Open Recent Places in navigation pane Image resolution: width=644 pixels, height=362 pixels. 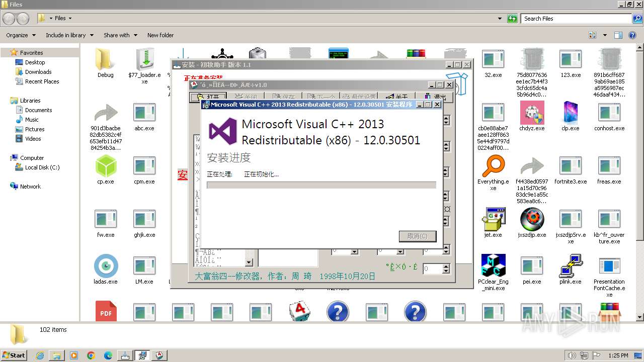[42, 81]
